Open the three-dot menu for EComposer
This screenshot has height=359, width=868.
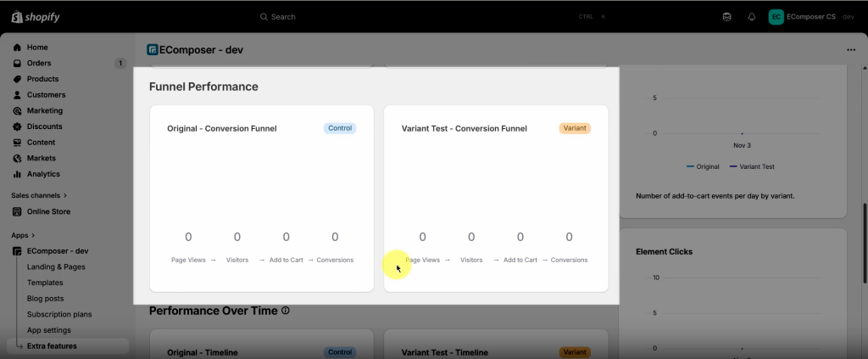click(x=850, y=50)
